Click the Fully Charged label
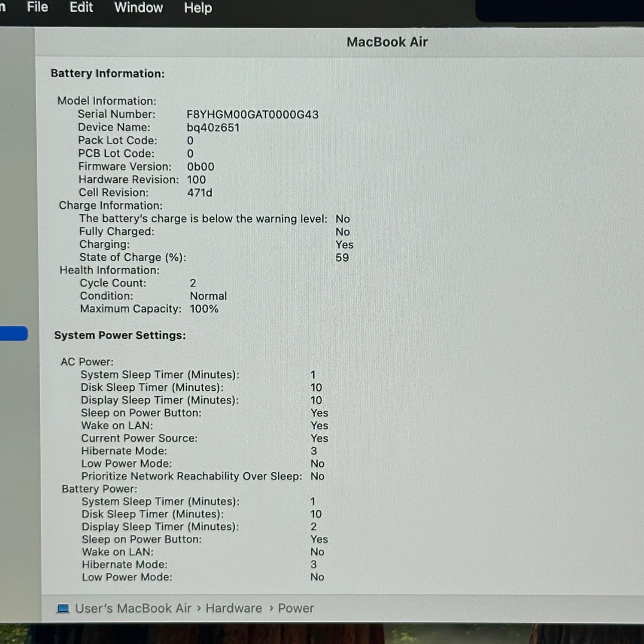Image resolution: width=644 pixels, height=644 pixels. pyautogui.click(x=117, y=231)
